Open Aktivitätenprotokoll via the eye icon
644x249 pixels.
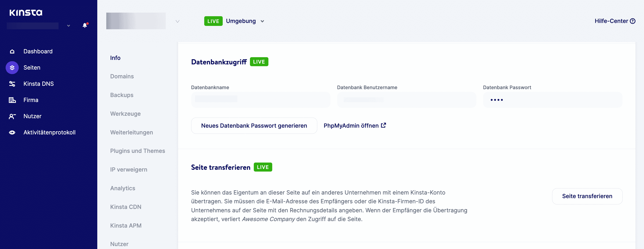click(12, 132)
